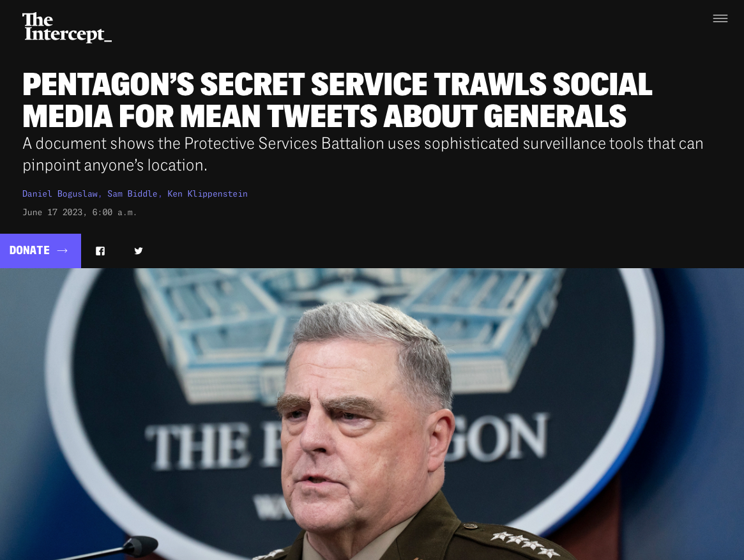Click the arrow inside the Donate button
The width and height of the screenshot is (744, 560).
tap(62, 250)
